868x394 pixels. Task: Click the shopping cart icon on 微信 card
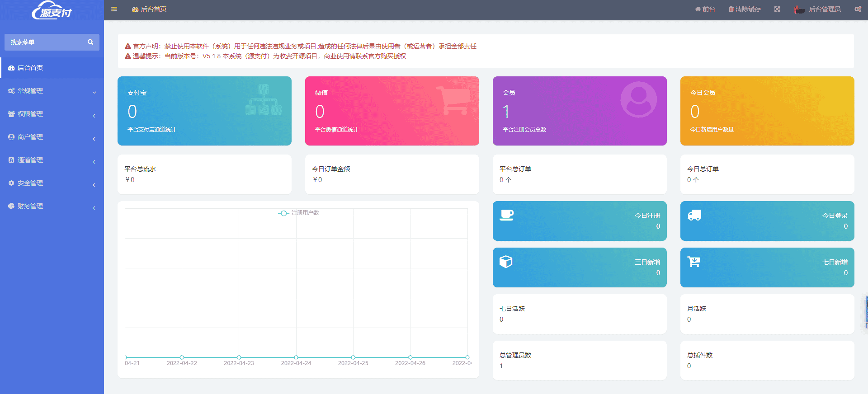(453, 100)
